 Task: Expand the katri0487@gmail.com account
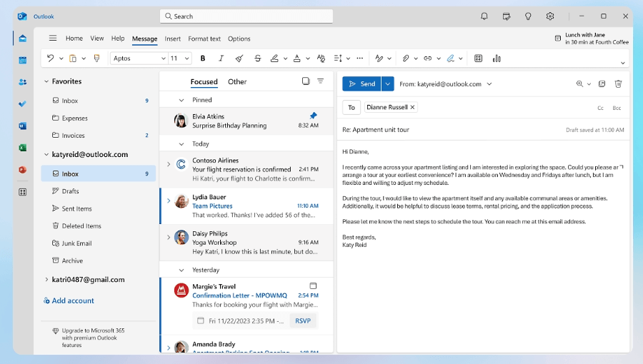[46, 280]
